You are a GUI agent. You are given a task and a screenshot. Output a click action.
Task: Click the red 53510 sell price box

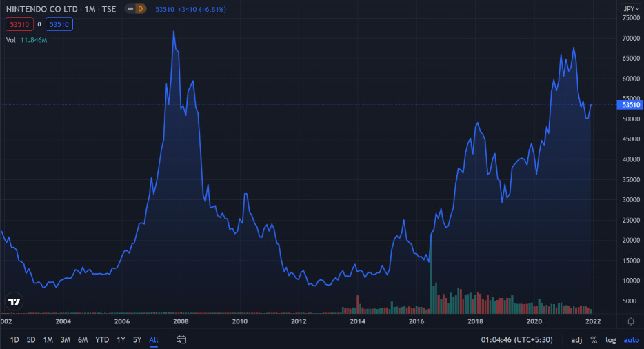[18, 25]
